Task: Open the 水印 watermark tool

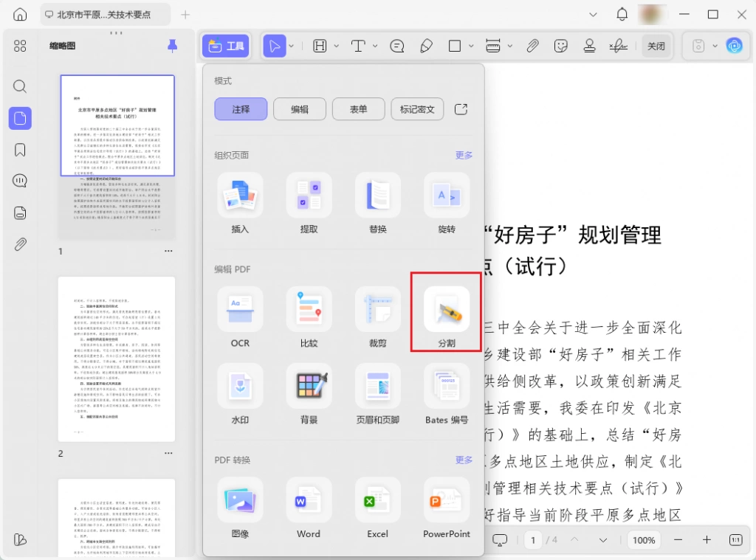Action: tap(240, 386)
